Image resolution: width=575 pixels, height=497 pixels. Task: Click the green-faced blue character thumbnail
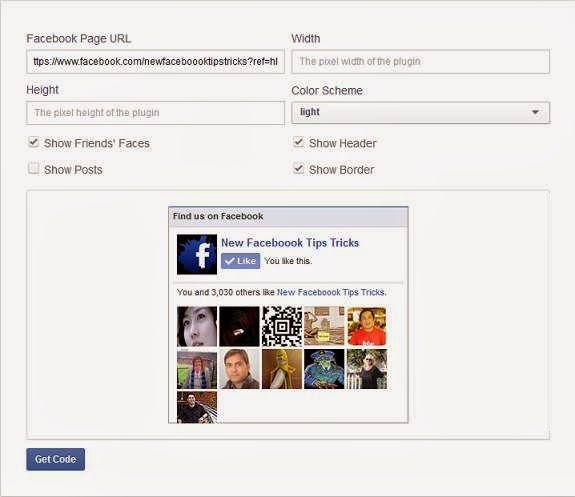click(x=324, y=369)
